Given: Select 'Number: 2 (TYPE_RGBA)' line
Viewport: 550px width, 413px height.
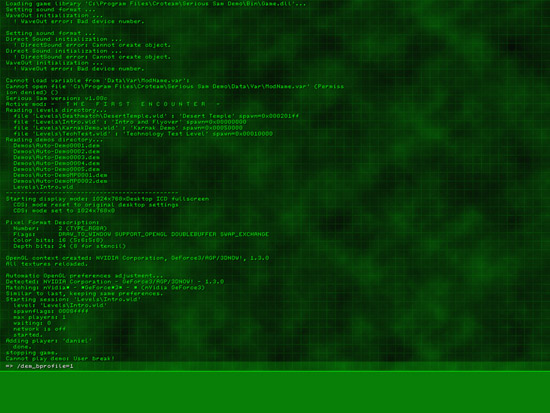Looking at the screenshot, I should [60, 228].
